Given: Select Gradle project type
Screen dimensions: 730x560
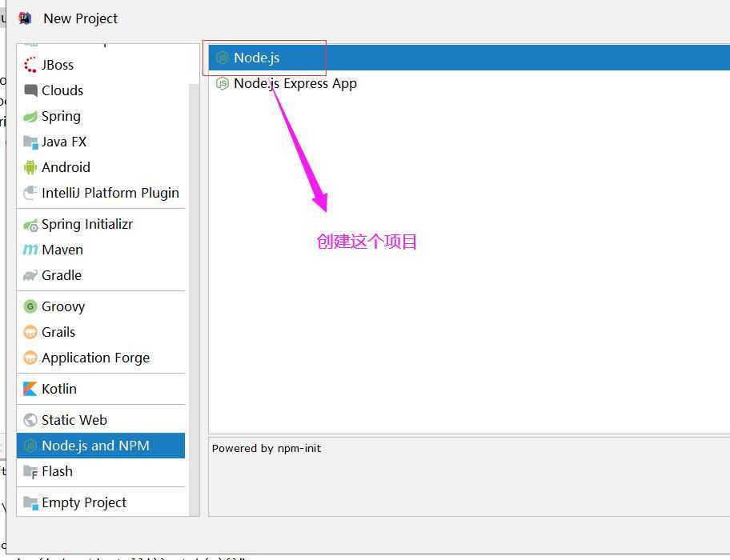Looking at the screenshot, I should (x=62, y=275).
